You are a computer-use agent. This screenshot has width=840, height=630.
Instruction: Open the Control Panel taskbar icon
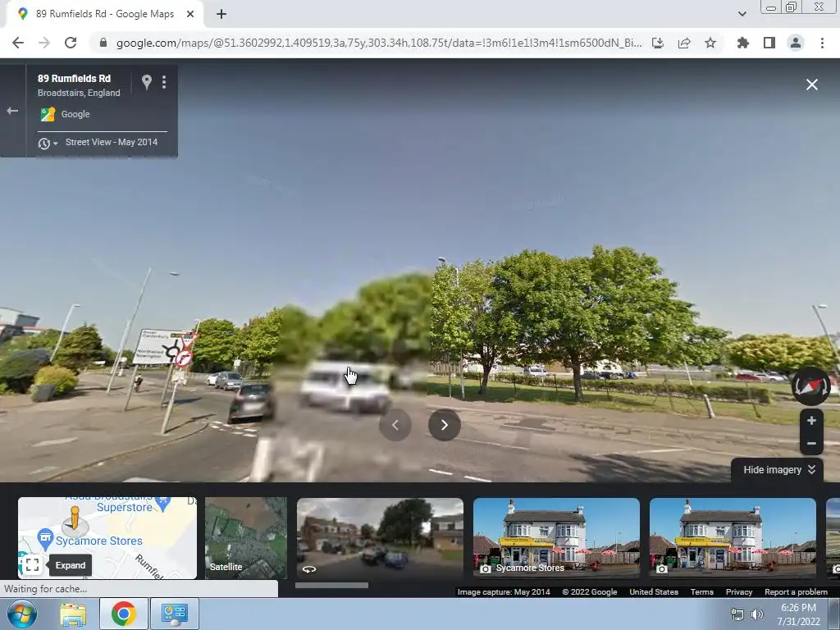(174, 614)
